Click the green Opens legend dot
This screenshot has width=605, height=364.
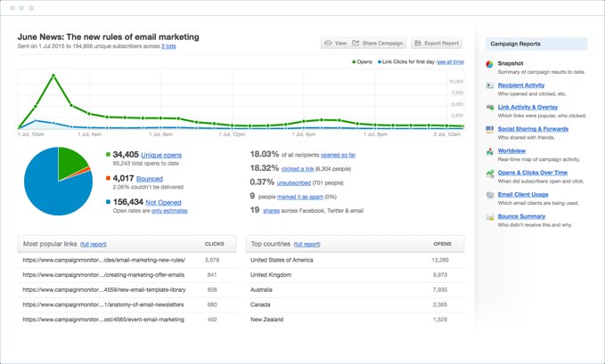click(x=354, y=62)
